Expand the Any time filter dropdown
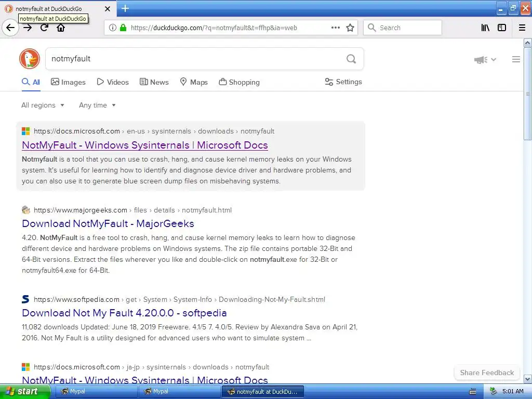Viewport: 532px width, 399px height. (97, 105)
